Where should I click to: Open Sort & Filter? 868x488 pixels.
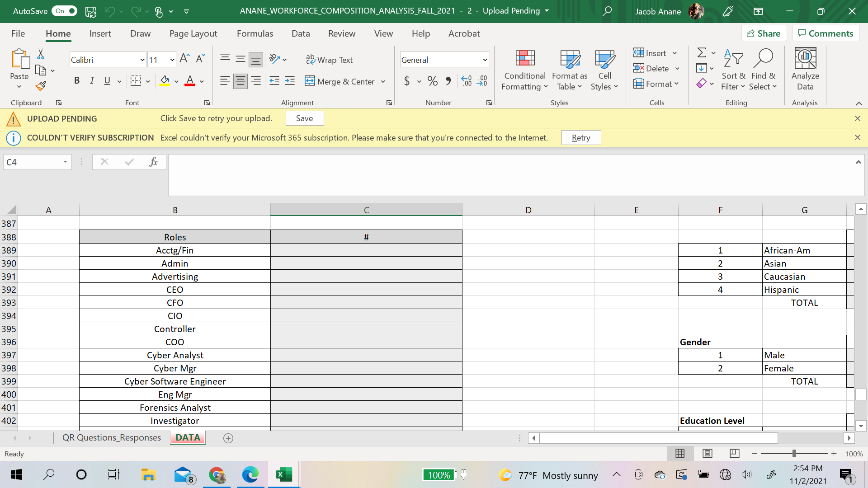(733, 70)
